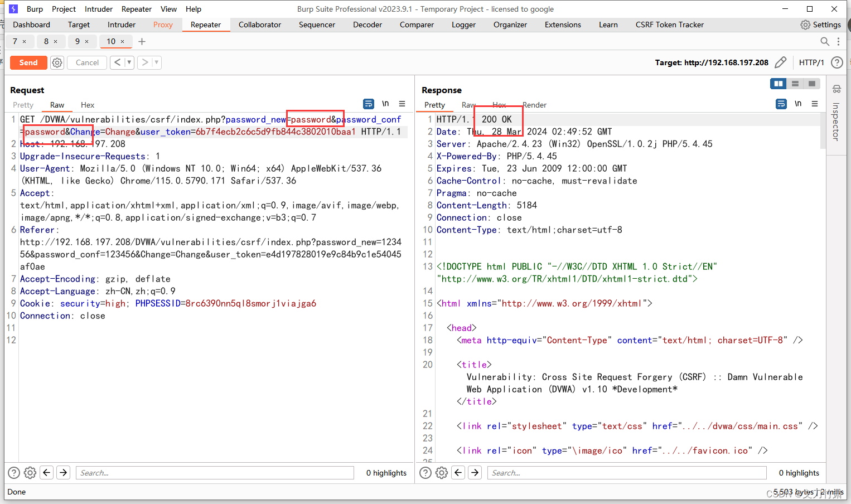Open the back history dropdown arrow
This screenshot has width=851, height=504.
(x=129, y=62)
